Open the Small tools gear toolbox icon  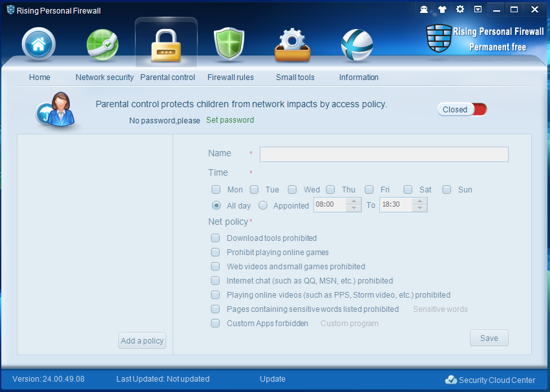click(x=293, y=45)
